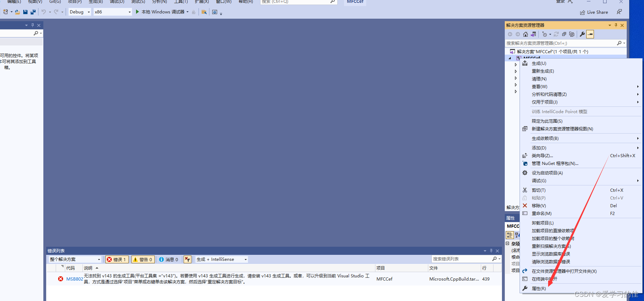Toggle the Preview Selected Items button
The height and width of the screenshot is (301, 644).
point(590,34)
